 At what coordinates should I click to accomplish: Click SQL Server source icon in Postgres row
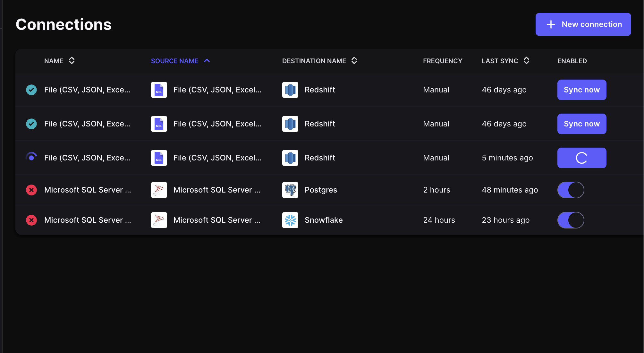159,190
